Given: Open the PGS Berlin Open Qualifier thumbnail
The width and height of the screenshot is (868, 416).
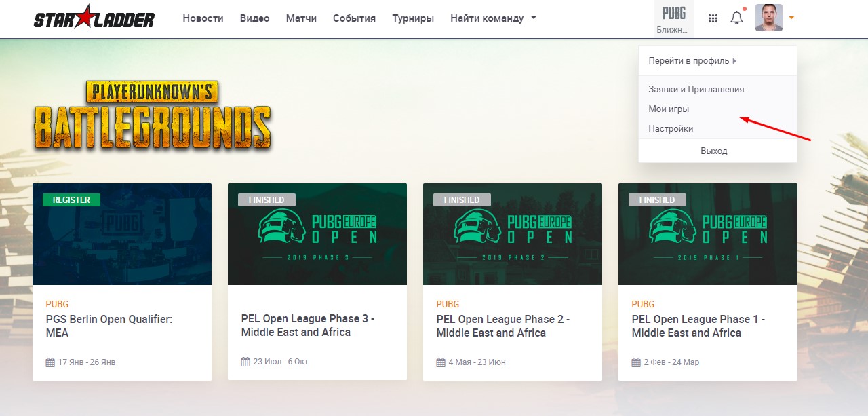Looking at the screenshot, I should [122, 234].
